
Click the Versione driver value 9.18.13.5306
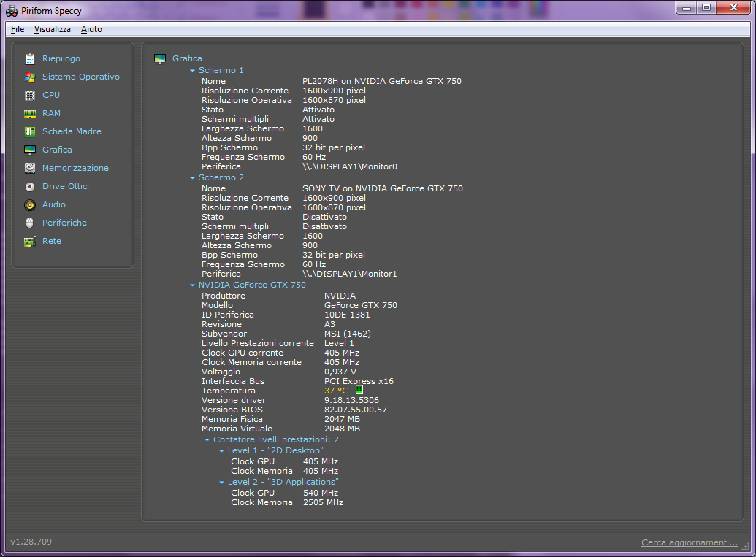351,400
